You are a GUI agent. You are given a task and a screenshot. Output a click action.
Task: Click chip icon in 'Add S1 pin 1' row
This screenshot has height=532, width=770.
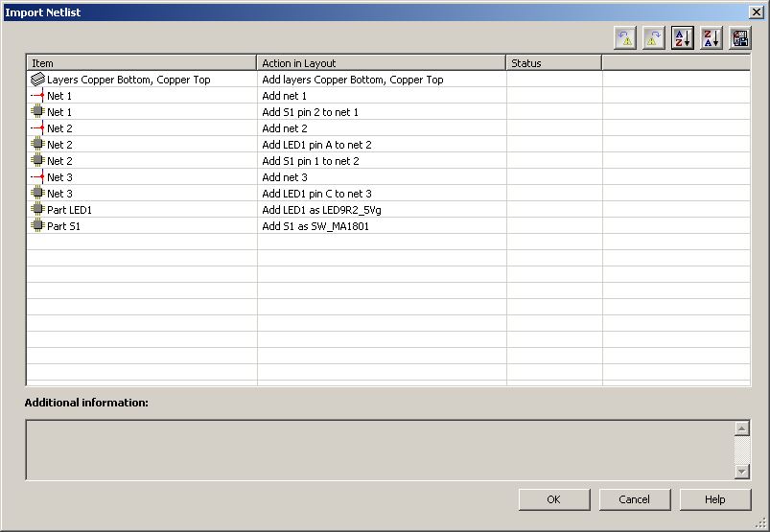point(37,160)
